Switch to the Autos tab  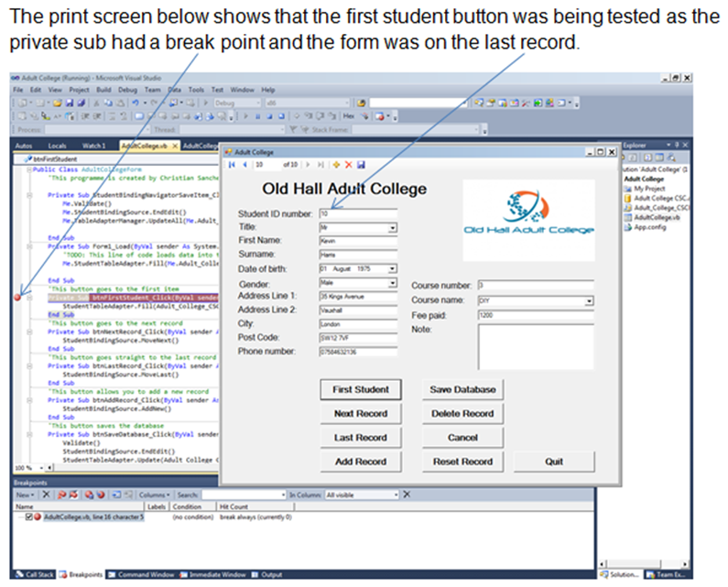click(x=24, y=146)
